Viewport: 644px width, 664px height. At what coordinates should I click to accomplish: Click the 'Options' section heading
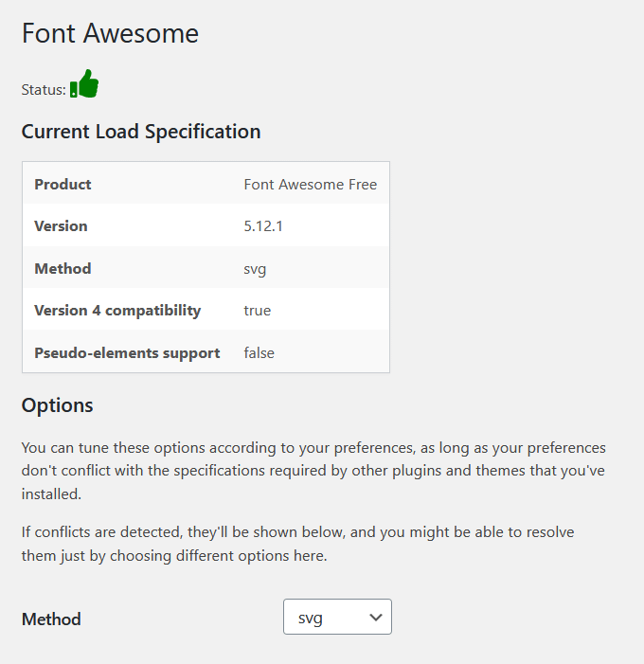click(57, 405)
